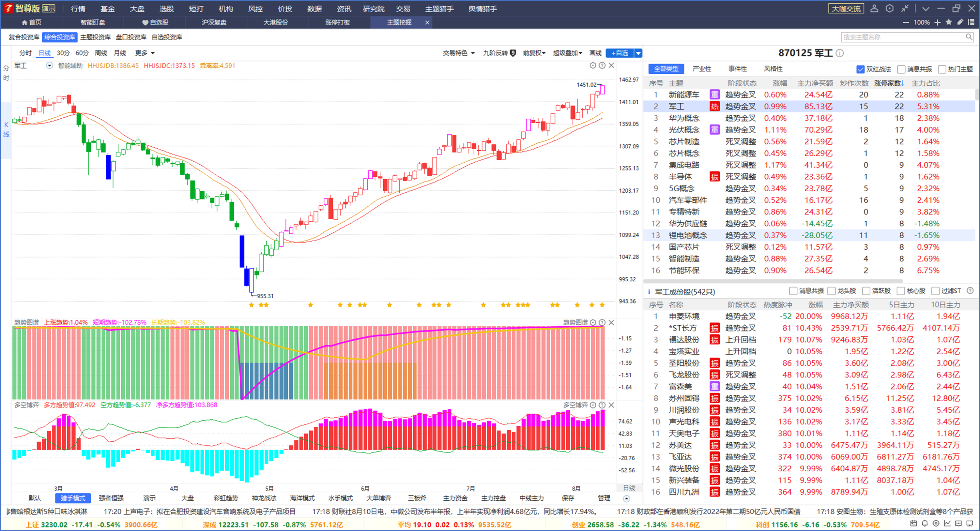Image resolution: width=980 pixels, height=531 pixels.
Task: Open the line chart icon in status bar
Action: click(x=947, y=524)
